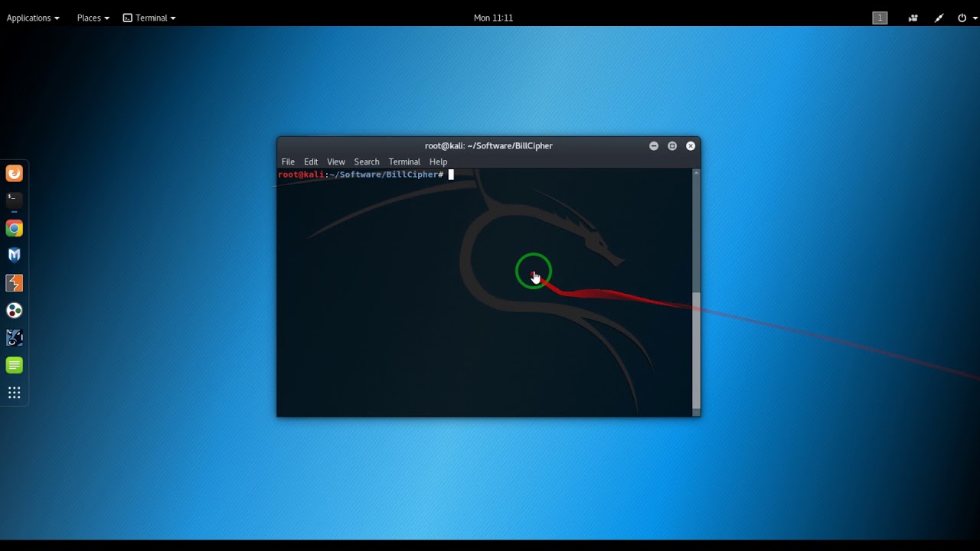Viewport: 980px width, 551px height.
Task: Open the File menu in terminal
Action: (288, 161)
